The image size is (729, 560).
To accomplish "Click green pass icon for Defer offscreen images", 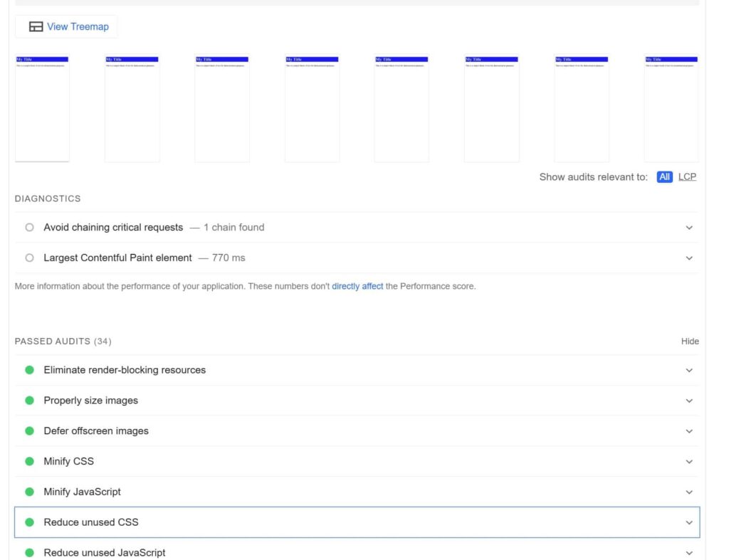I will point(29,431).
